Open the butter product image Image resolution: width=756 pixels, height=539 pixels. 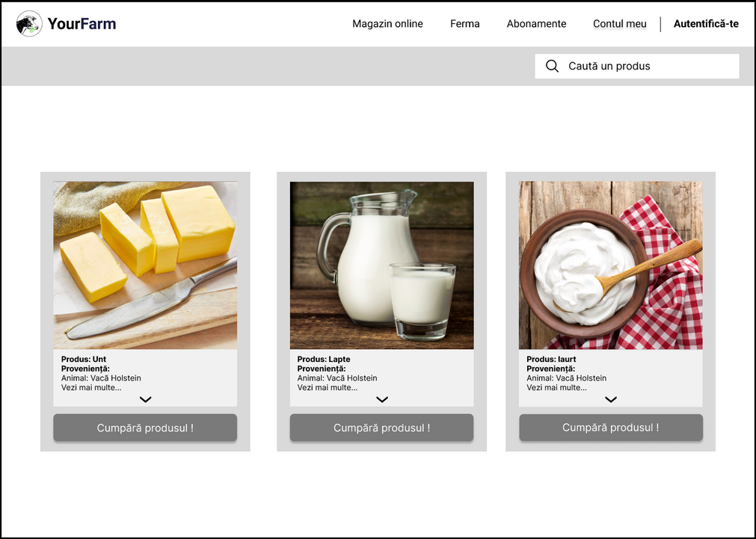tap(145, 265)
